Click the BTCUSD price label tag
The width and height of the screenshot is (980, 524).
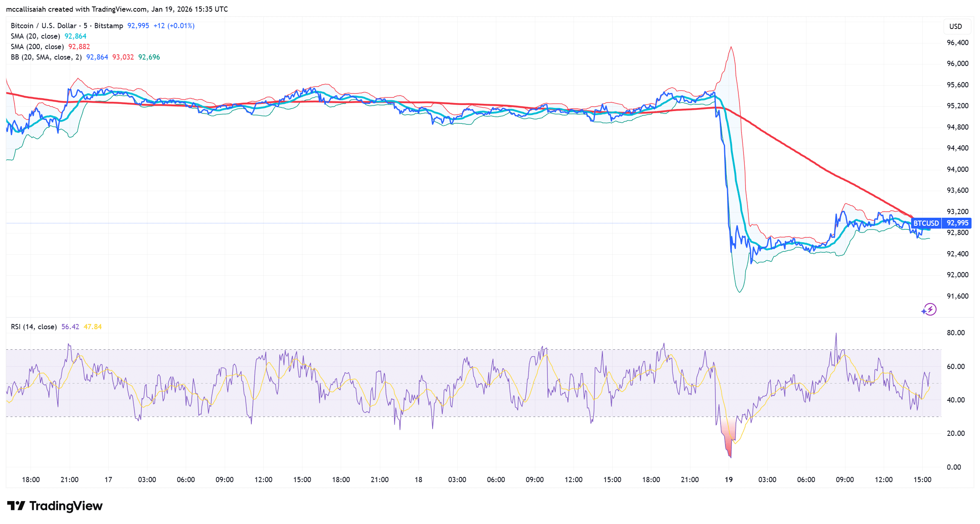click(926, 223)
